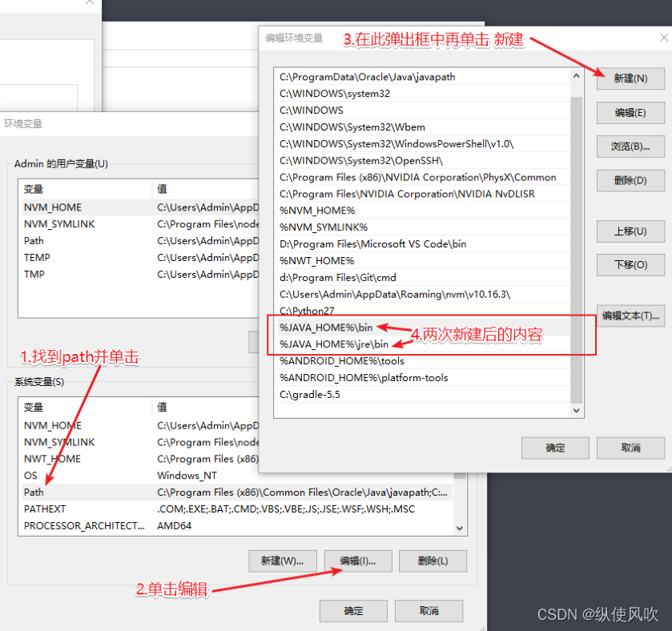Select d:\Program Files\Git\cmd entry
The image size is (672, 631).
pos(422,277)
